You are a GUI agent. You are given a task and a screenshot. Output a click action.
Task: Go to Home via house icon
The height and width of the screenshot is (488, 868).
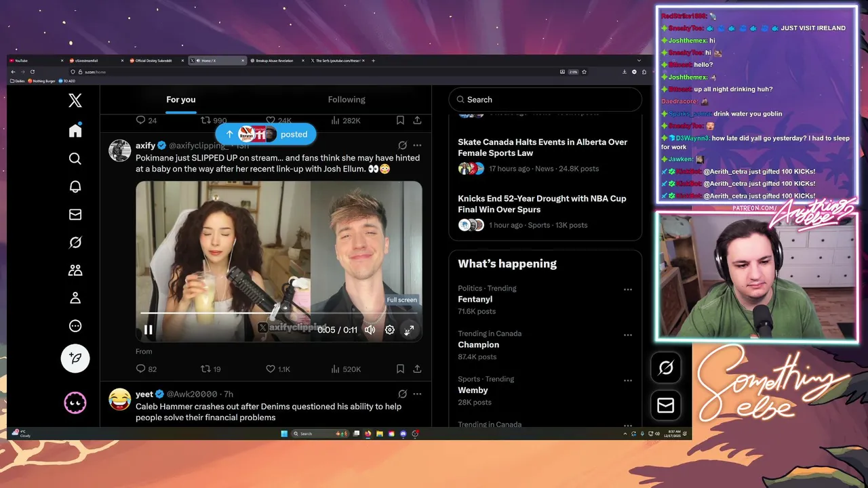(75, 130)
